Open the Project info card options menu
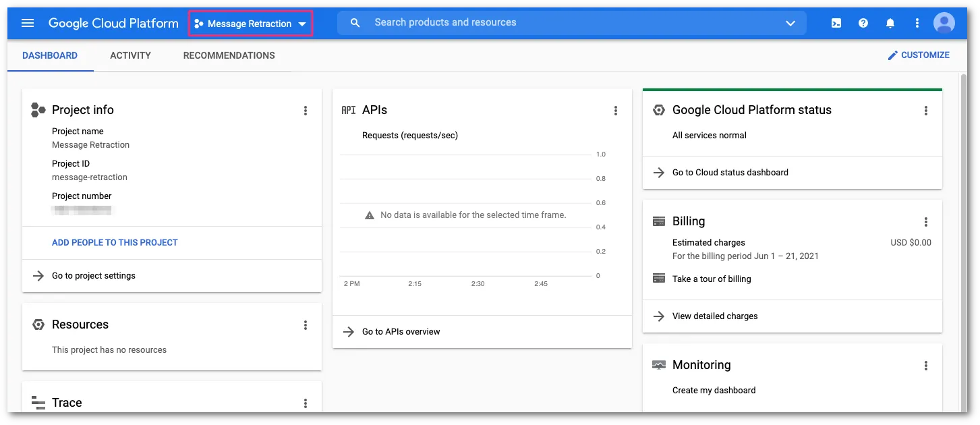980x425 pixels. pos(305,110)
